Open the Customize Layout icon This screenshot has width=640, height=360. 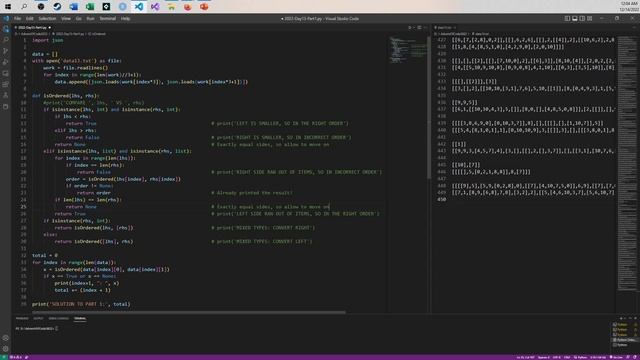[589, 18]
